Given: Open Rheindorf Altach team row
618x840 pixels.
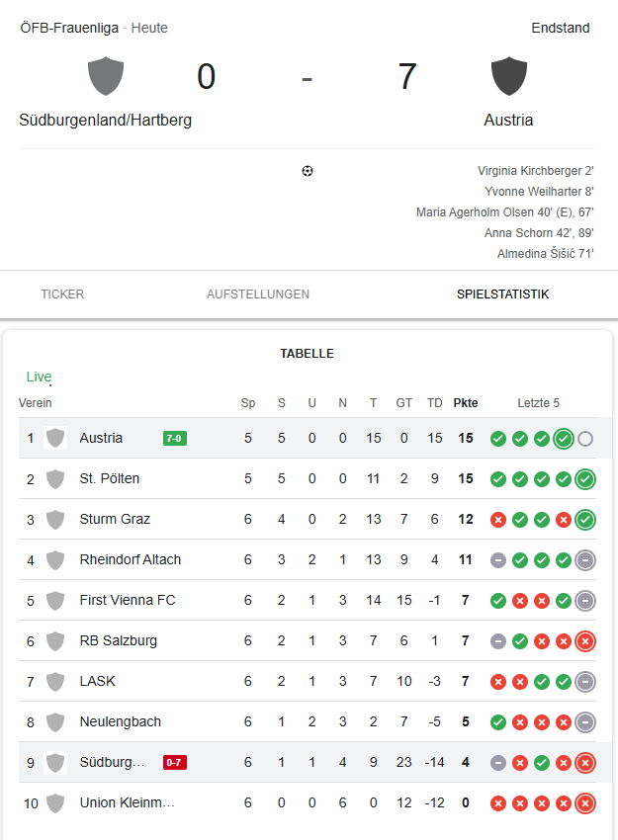Looking at the screenshot, I should pyautogui.click(x=131, y=560).
